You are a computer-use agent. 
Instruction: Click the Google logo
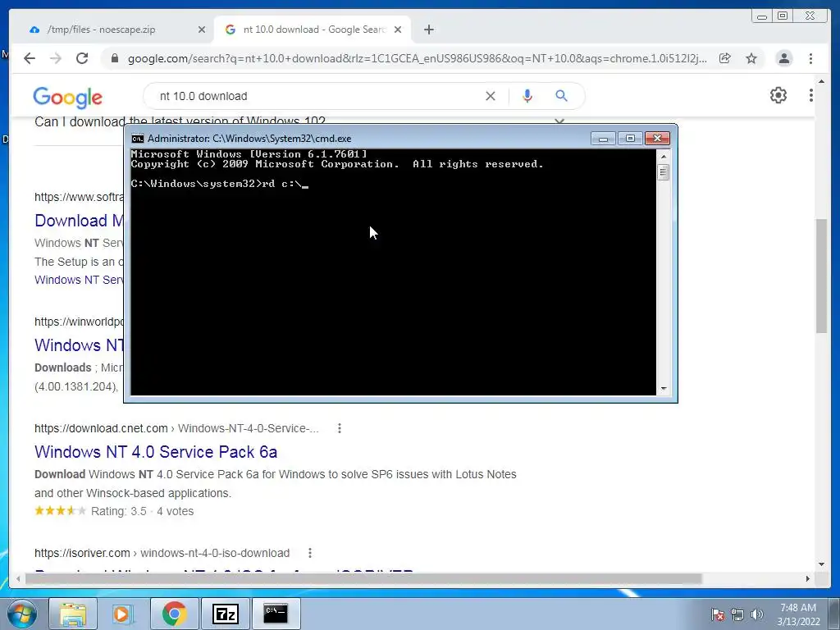click(67, 98)
